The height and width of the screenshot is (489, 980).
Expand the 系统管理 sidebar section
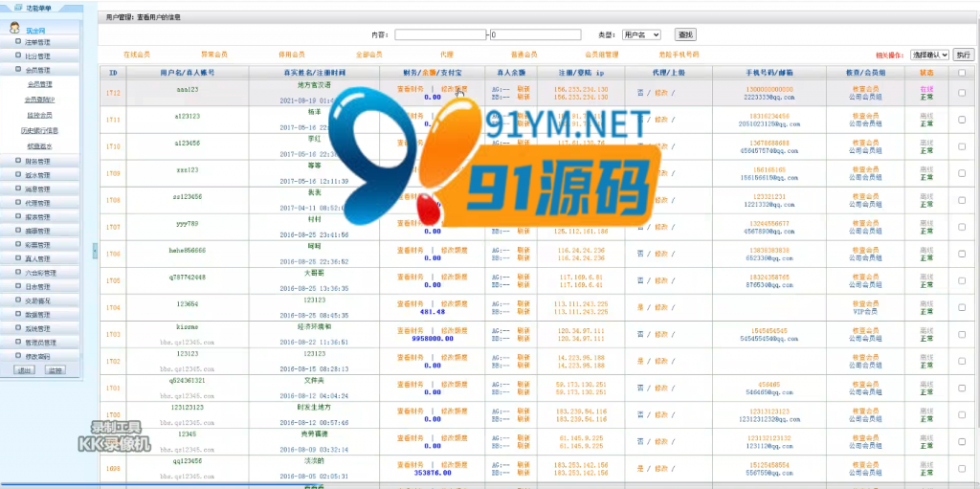(40, 328)
